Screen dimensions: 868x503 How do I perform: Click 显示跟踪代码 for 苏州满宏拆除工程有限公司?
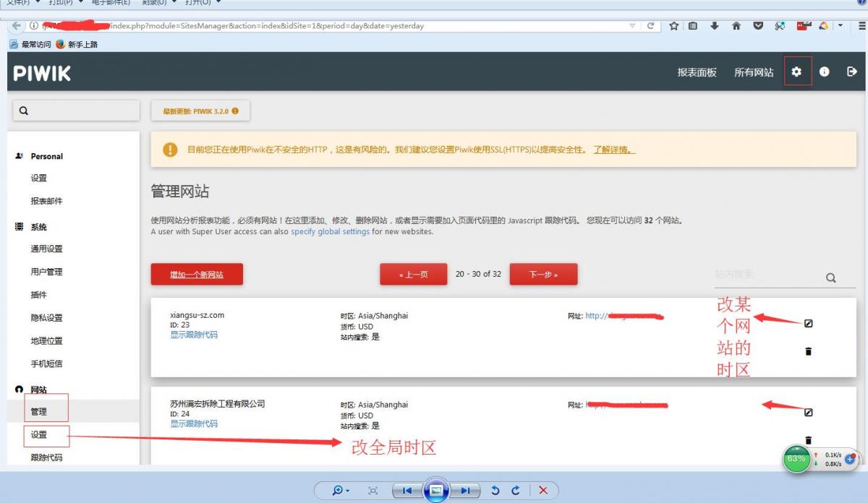(x=194, y=424)
